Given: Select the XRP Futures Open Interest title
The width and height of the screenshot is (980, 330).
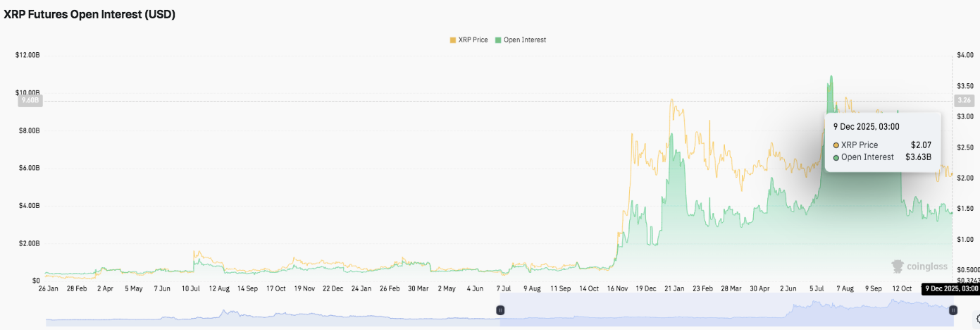Looking at the screenshot, I should coord(89,14).
